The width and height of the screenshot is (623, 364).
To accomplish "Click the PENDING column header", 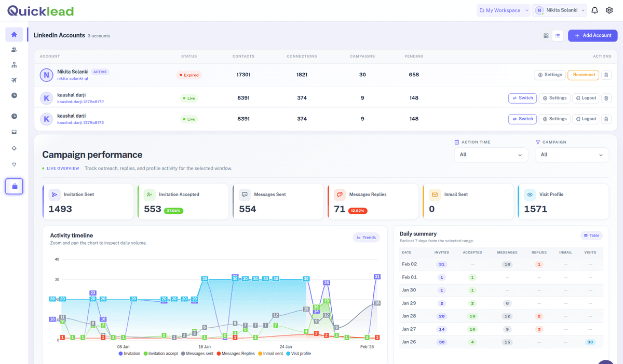I will coord(414,56).
